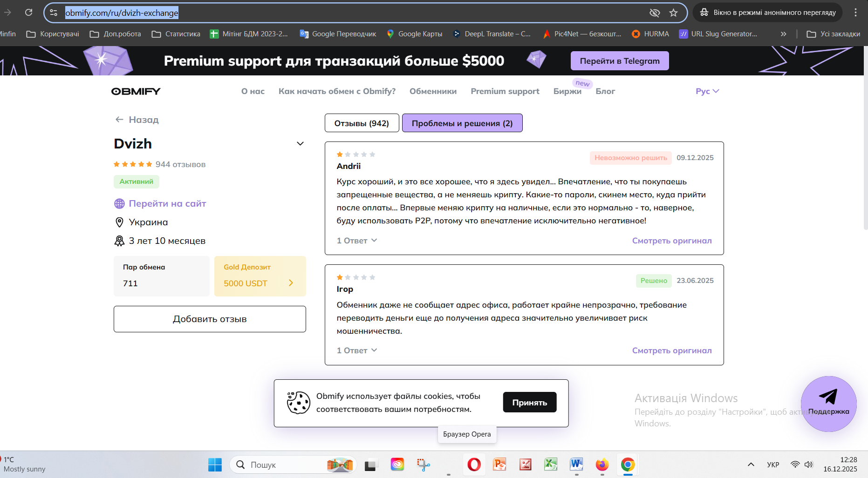Open the Gold Депозит 5000 USDT card
868x478 pixels.
pyautogui.click(x=260, y=276)
